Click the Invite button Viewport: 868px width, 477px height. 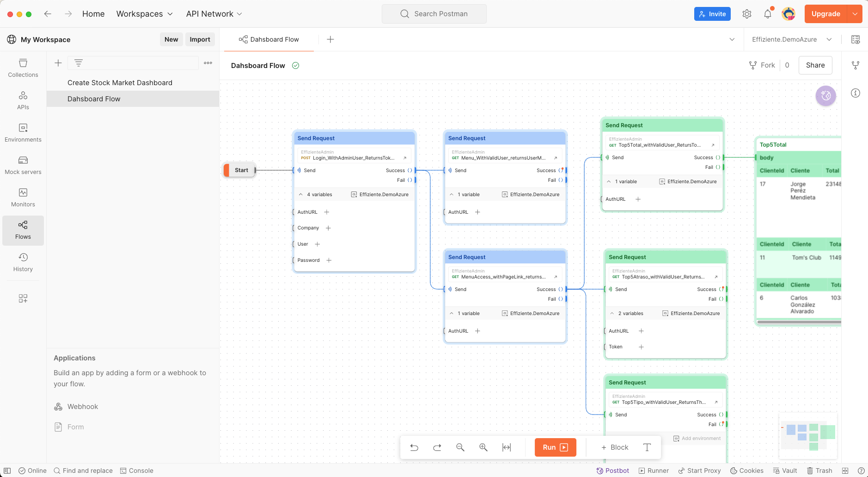point(712,14)
